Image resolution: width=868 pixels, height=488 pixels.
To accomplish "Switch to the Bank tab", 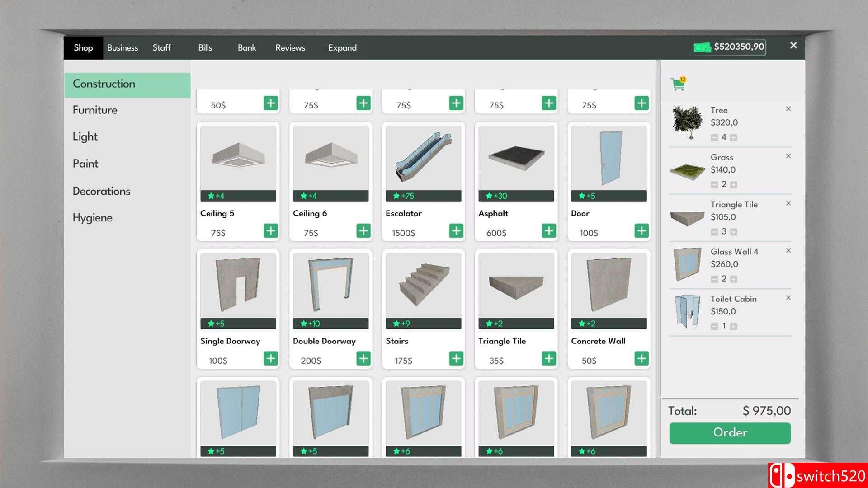I will [246, 48].
